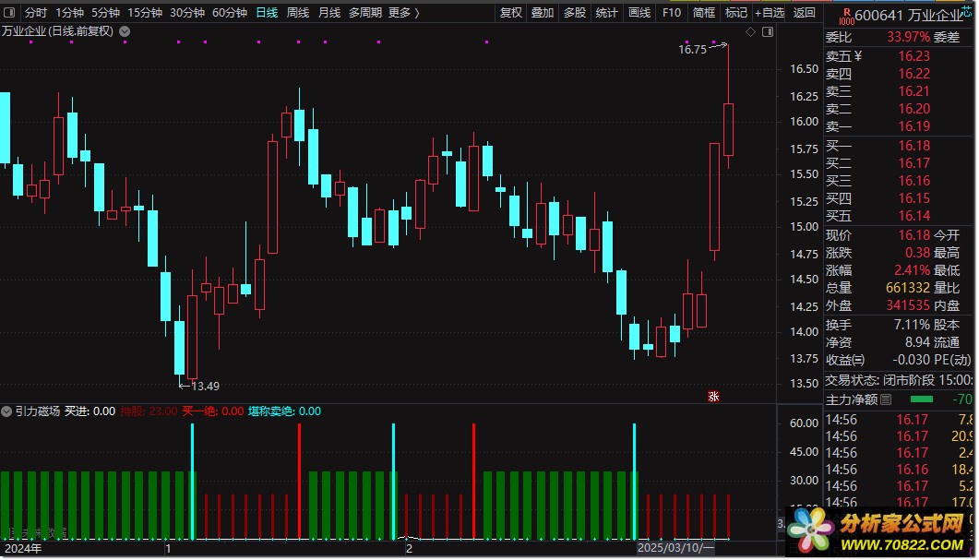The width and height of the screenshot is (979, 560).
Task: Toggle the panel layout icon at toolbar start
Action: coord(9,13)
